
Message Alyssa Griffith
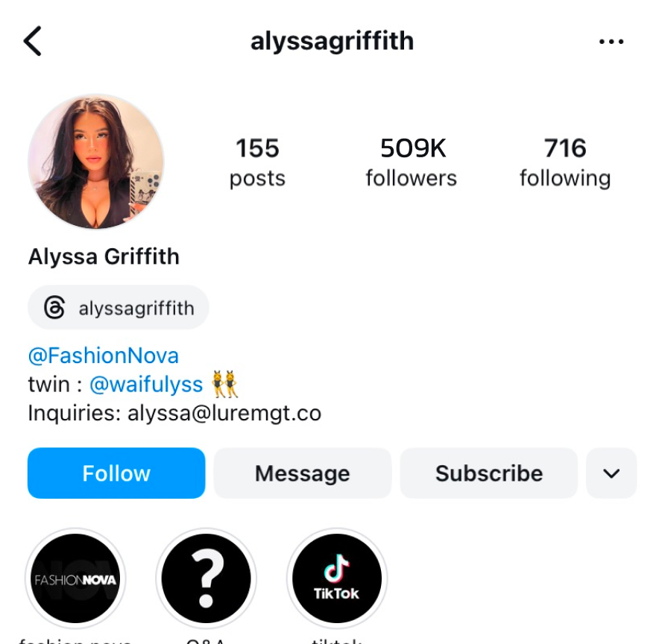[303, 473]
